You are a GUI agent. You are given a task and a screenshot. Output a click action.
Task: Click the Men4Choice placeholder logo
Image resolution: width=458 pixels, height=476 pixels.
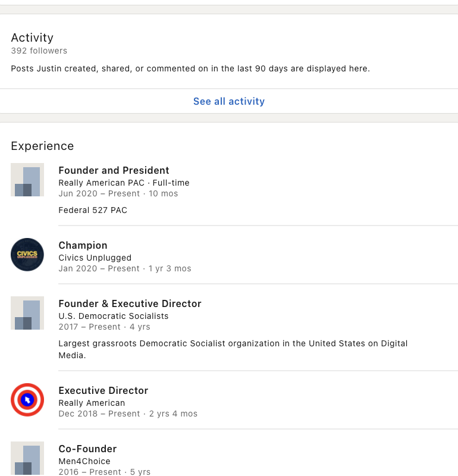27,458
